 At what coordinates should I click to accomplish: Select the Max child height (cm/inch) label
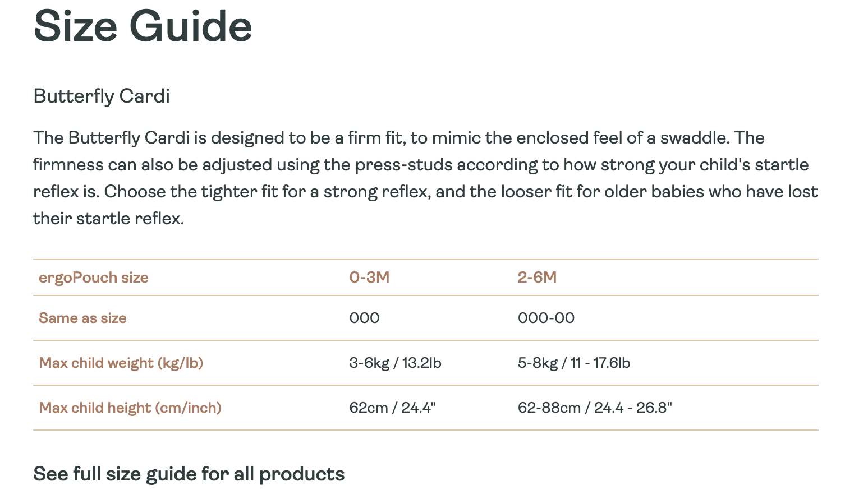point(130,408)
